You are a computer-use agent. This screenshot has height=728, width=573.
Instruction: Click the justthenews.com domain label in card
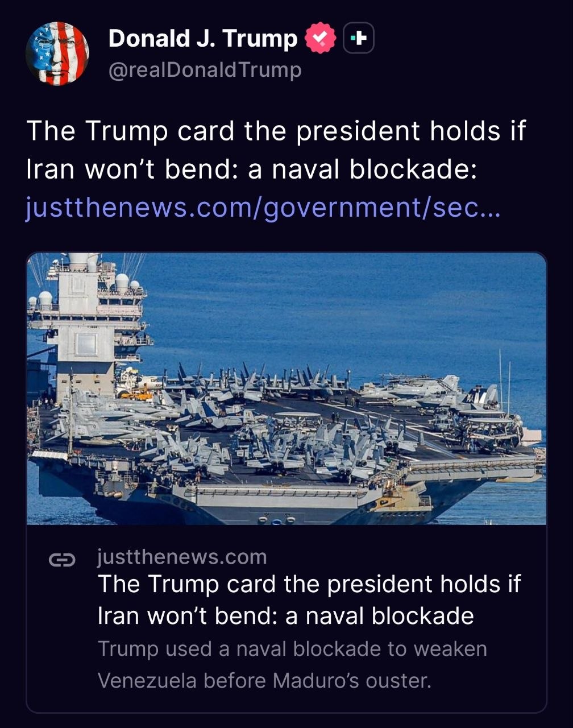(182, 557)
